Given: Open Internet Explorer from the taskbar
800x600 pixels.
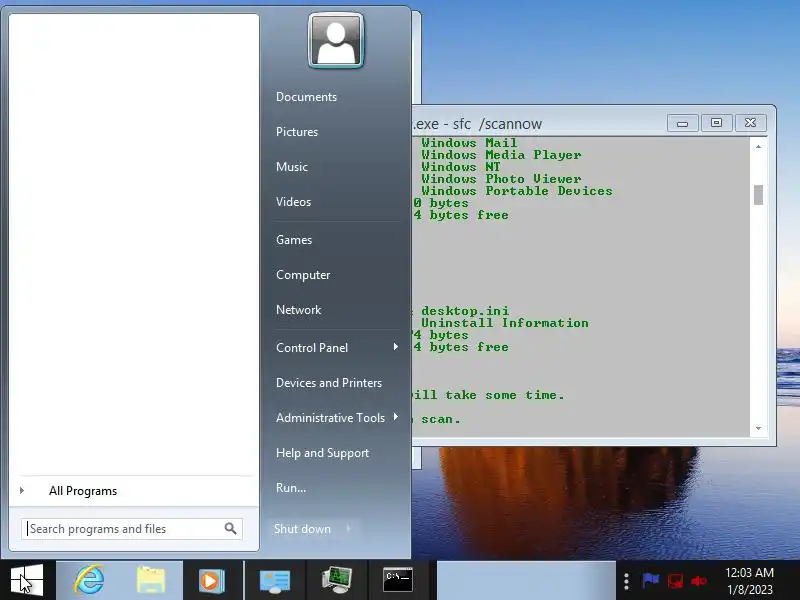Looking at the screenshot, I should point(89,580).
